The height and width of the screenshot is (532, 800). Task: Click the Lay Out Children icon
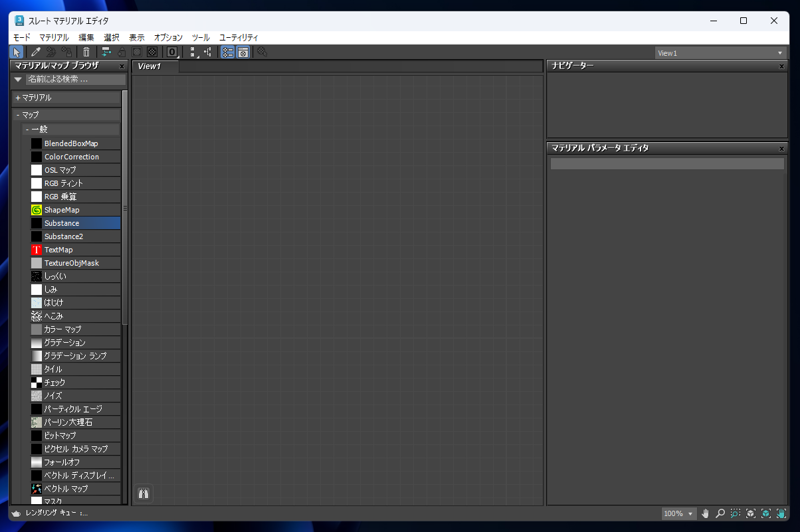208,52
